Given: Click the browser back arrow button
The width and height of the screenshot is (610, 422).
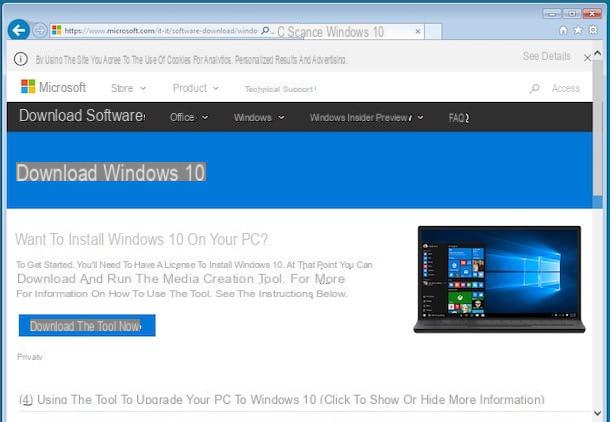Looking at the screenshot, I should [18, 30].
